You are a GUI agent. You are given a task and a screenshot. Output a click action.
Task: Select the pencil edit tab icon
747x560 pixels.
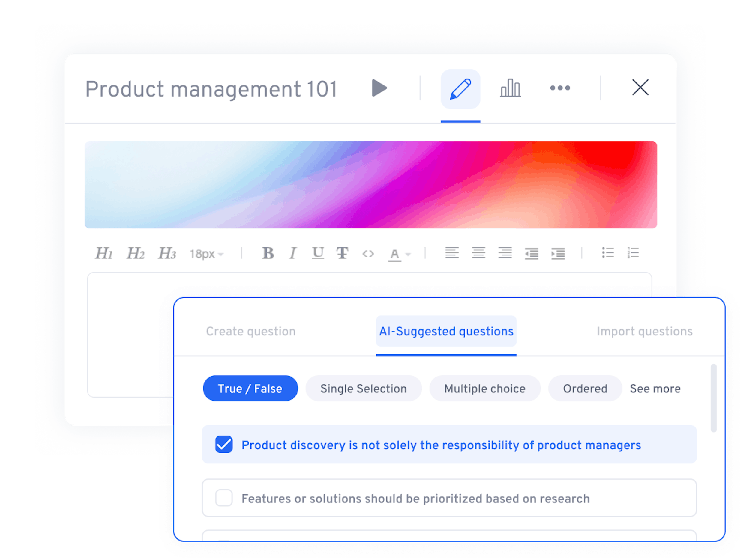point(460,89)
